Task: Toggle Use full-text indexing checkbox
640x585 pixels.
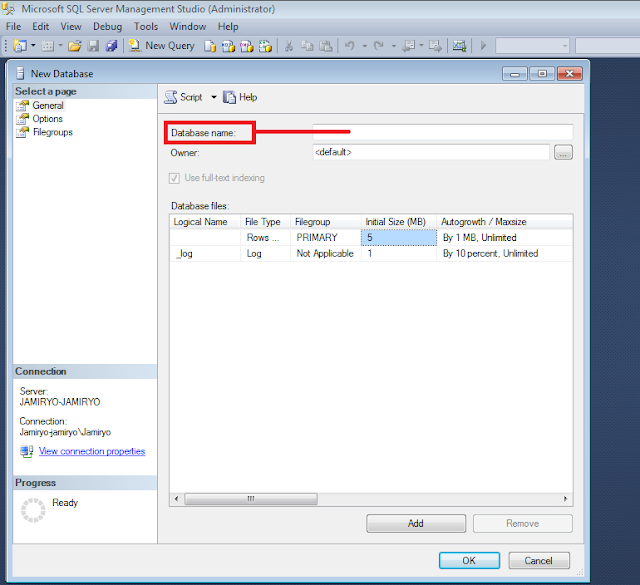Action: coord(174,178)
